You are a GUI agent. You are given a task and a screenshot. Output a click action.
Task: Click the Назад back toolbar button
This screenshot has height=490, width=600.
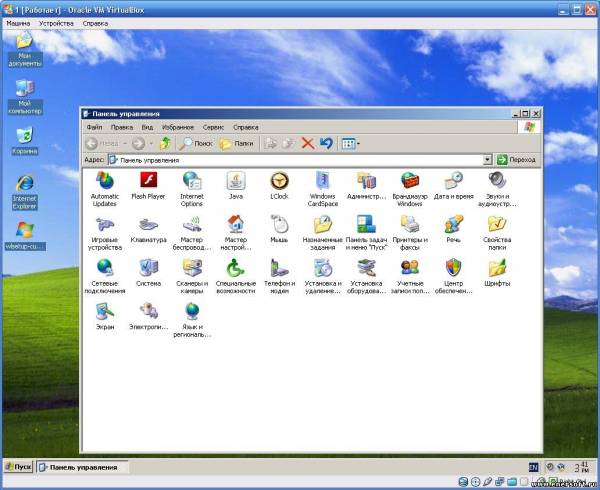point(102,144)
